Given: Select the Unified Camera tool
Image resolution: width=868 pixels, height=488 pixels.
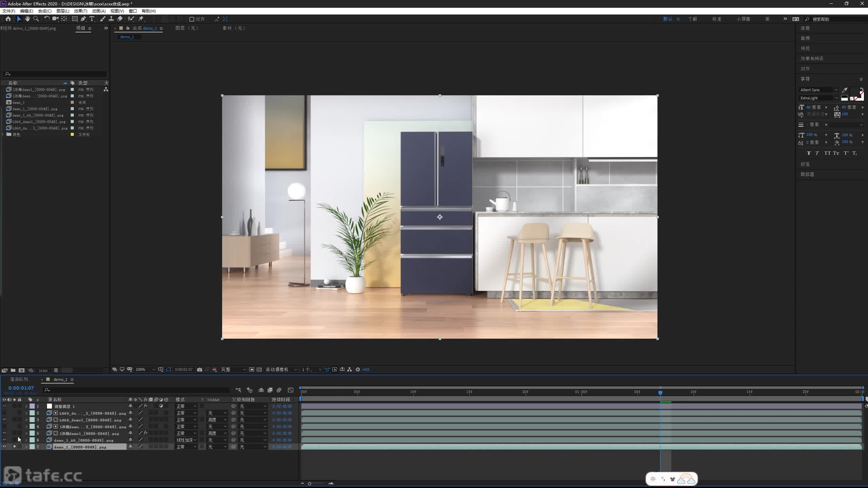Looking at the screenshot, I should coord(55,19).
